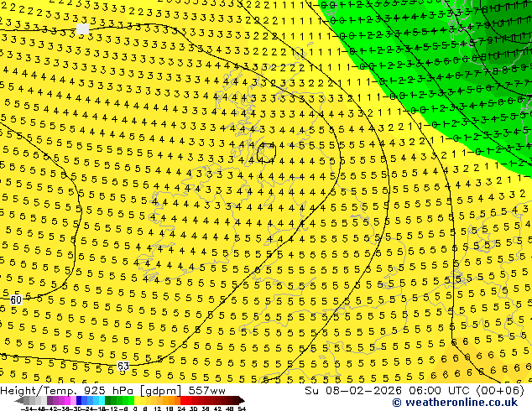The image size is (532, 411).
Task: Pick the dark blue swatch in the legend
Action: point(79,400)
